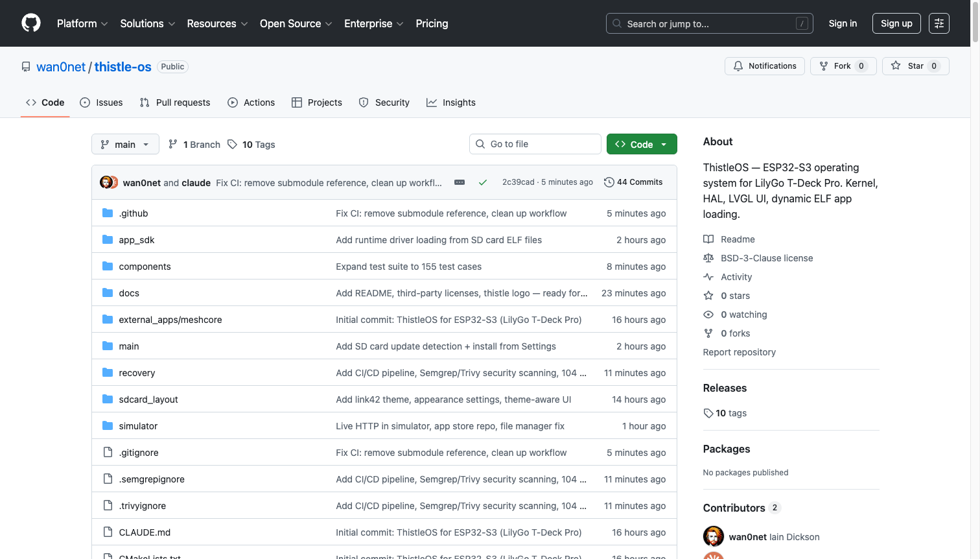Open the Pull requests tab
This screenshot has height=559, width=980.
click(x=175, y=102)
